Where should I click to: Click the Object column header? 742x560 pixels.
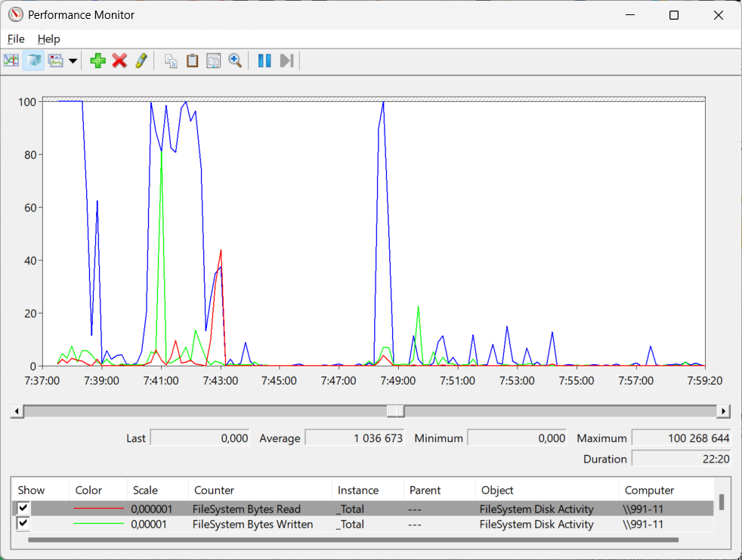click(x=497, y=490)
